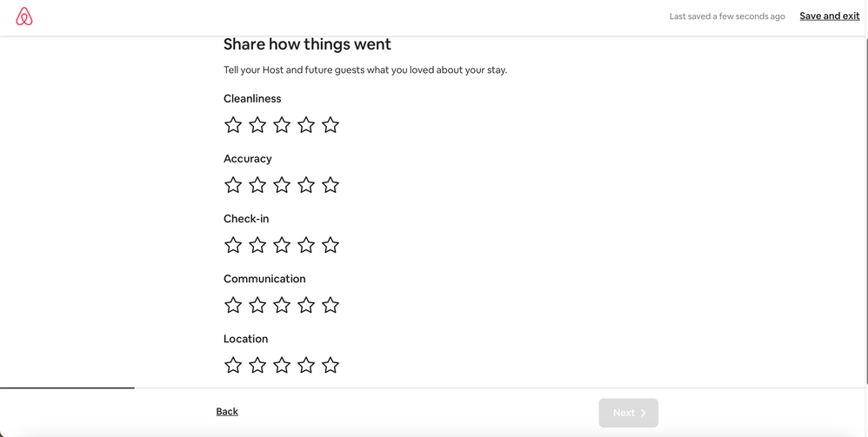The image size is (868, 437).
Task: Click the Save and exit link
Action: tap(829, 17)
